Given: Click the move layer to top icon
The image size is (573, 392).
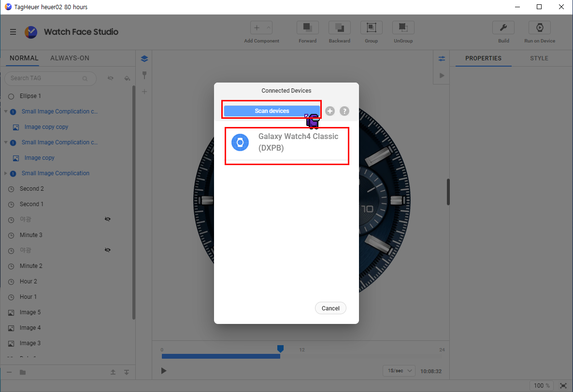Looking at the screenshot, I should tap(113, 372).
